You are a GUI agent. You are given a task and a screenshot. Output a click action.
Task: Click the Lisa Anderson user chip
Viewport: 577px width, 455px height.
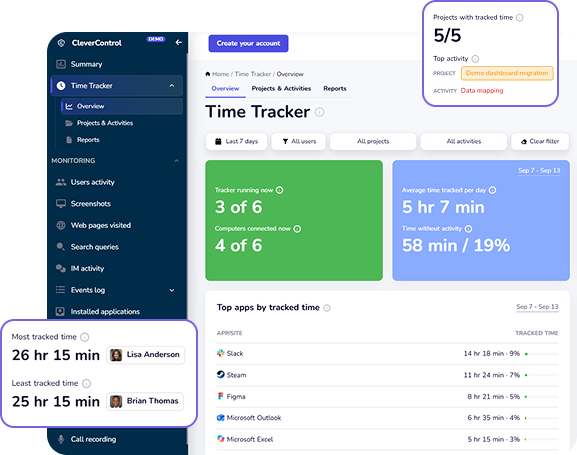pyautogui.click(x=146, y=355)
